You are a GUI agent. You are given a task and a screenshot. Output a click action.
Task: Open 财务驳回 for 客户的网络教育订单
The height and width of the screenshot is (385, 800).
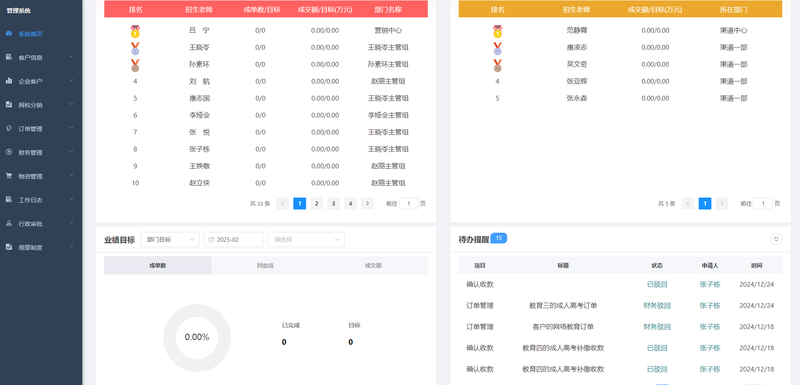(657, 327)
